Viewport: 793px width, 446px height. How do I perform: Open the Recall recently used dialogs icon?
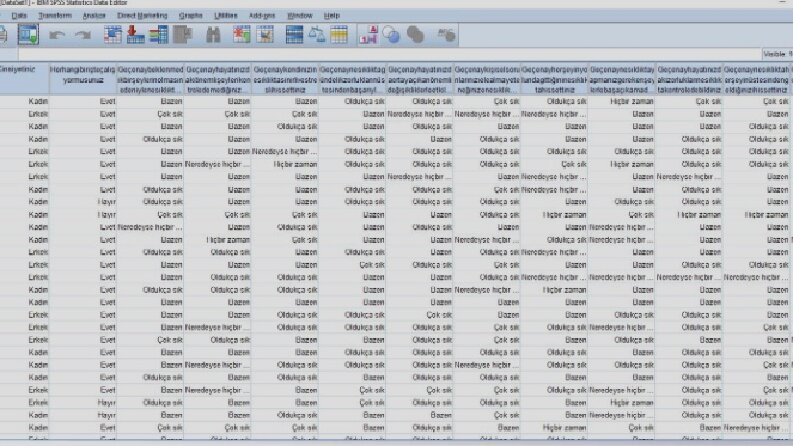28,34
